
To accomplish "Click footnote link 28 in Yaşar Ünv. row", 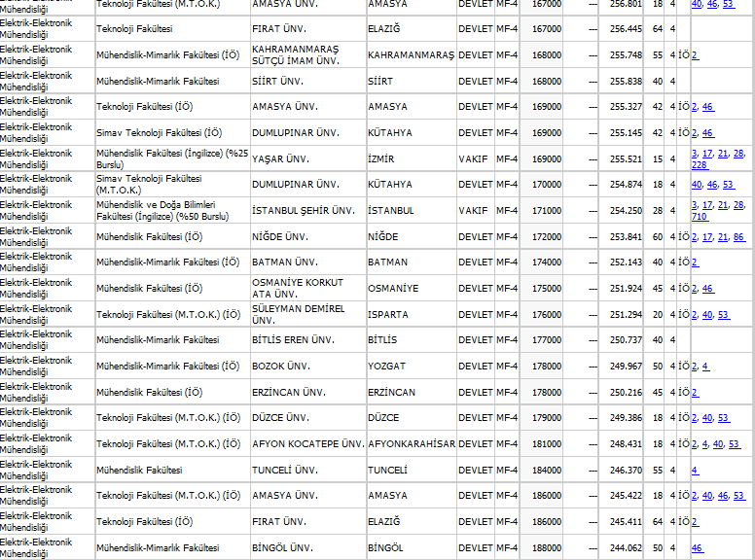I will click(x=738, y=153).
